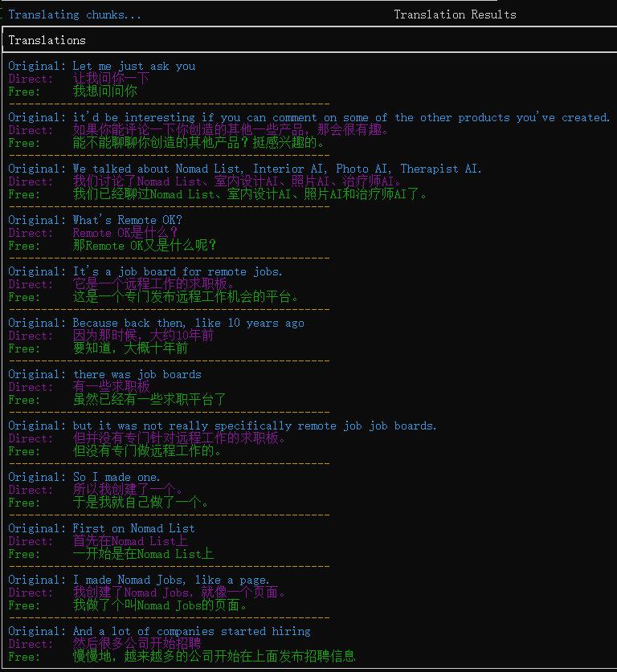Click direct translation '然后很多公司开始招聘'

(137, 644)
